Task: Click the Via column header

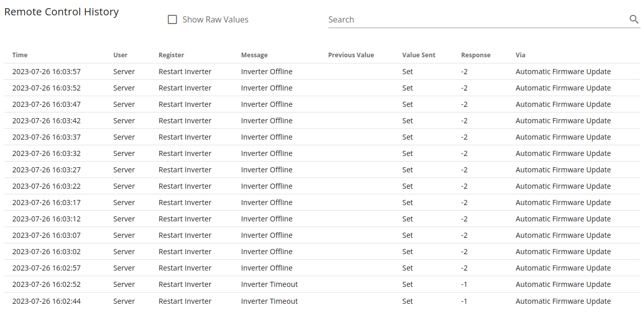Action: coord(520,55)
